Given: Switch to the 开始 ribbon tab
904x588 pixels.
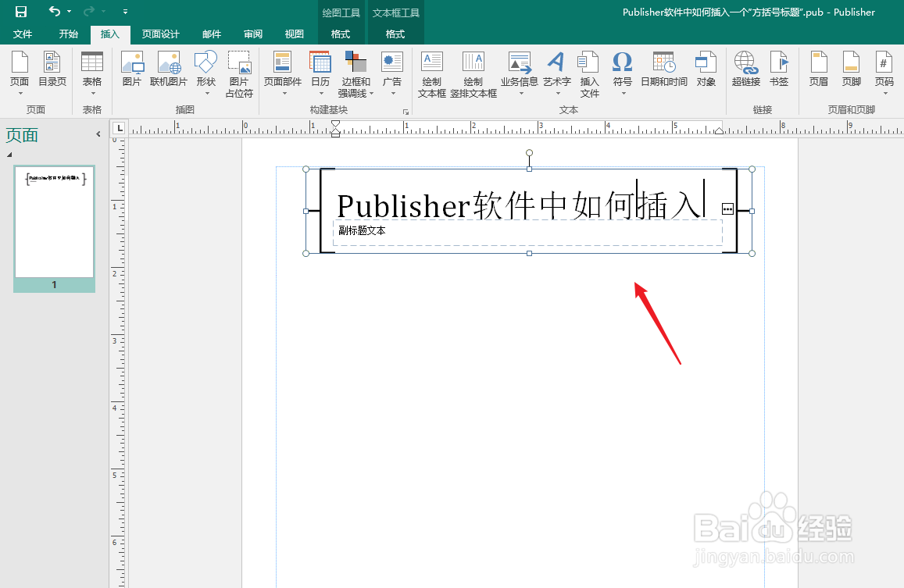Looking at the screenshot, I should 68,34.
